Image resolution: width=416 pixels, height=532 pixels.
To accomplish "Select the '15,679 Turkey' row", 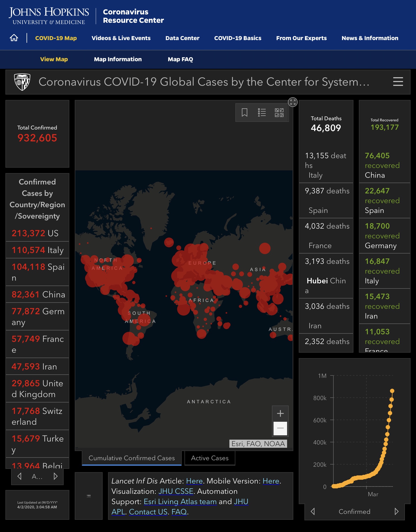I will tap(37, 444).
